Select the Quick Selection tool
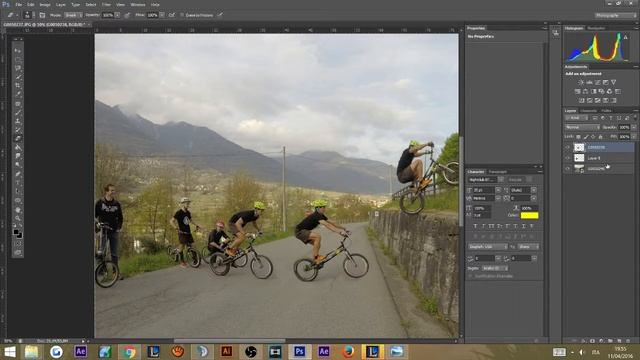640x360 pixels. 18,77
